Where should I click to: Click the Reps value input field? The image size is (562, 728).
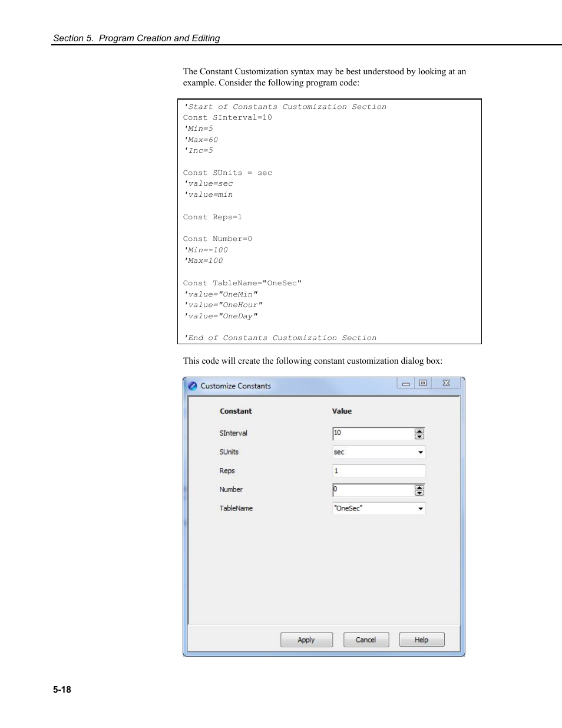379,471
